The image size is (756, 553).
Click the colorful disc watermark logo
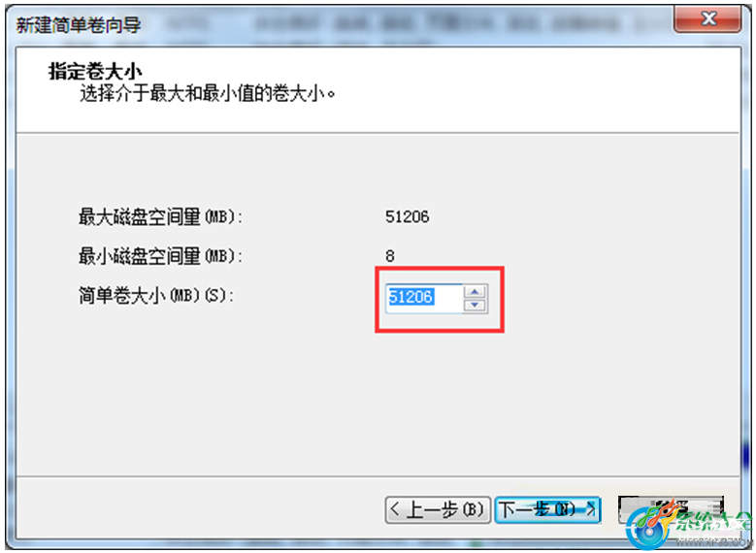[x=647, y=528]
